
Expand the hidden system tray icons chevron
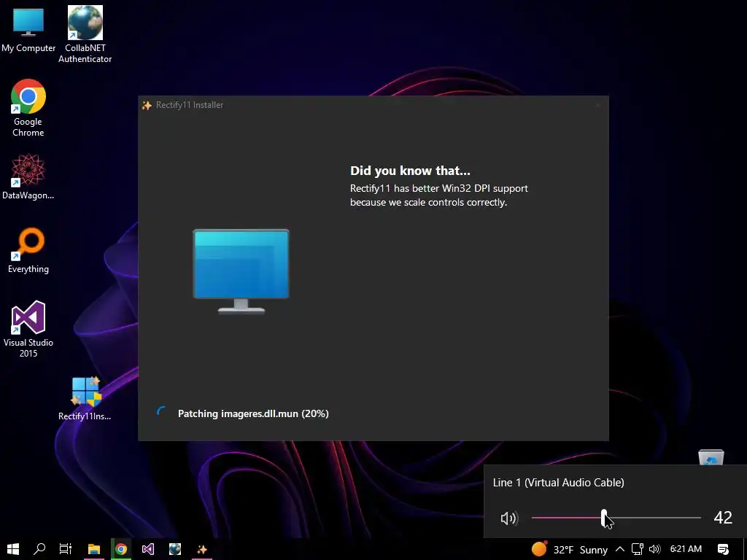pos(620,549)
